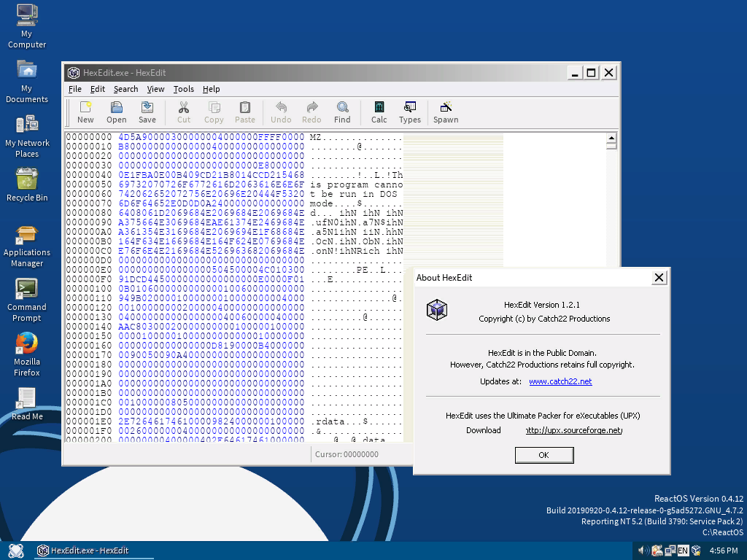Close the About HexEdit dialog

coord(659,278)
